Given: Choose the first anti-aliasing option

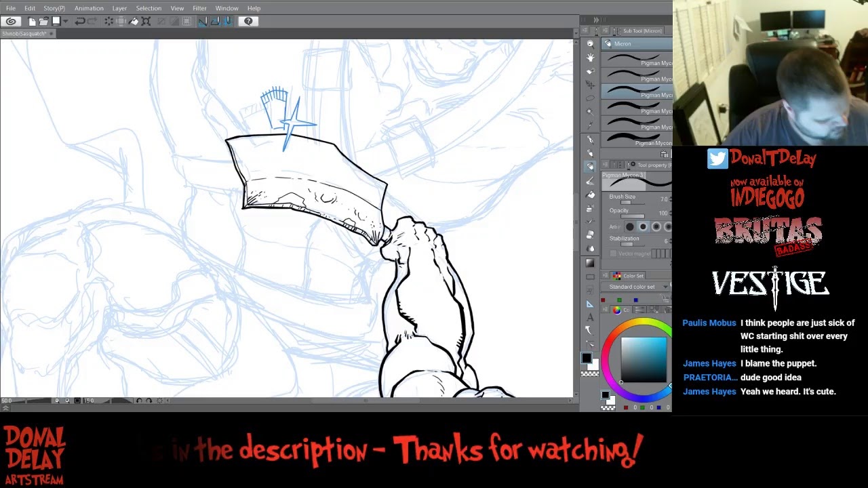Looking at the screenshot, I should pyautogui.click(x=630, y=227).
